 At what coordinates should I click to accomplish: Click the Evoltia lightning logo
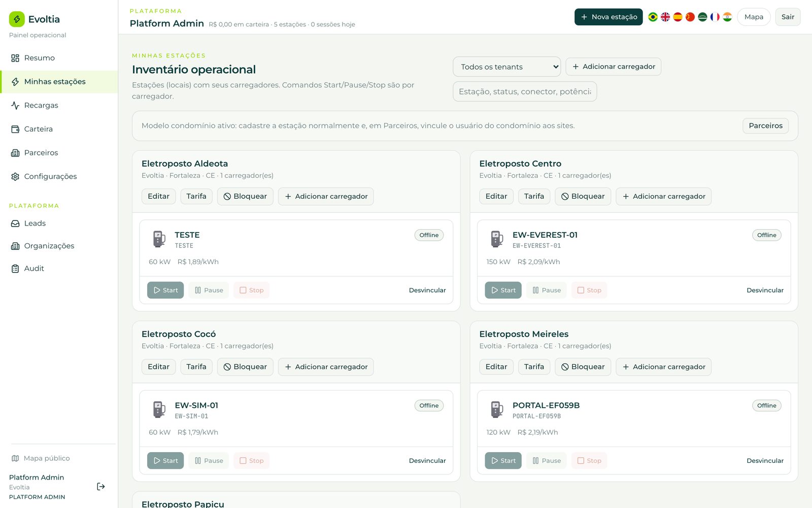17,19
